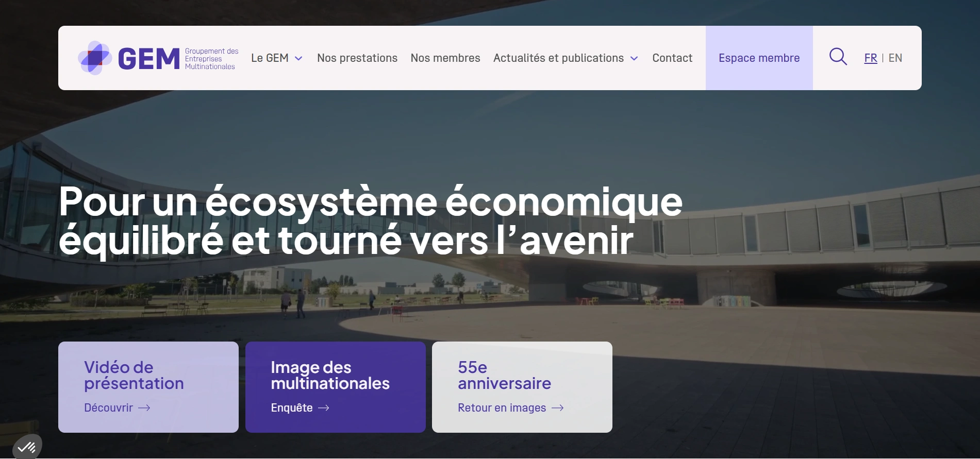The height and width of the screenshot is (459, 980).
Task: Switch language to EN
Action: click(x=895, y=58)
